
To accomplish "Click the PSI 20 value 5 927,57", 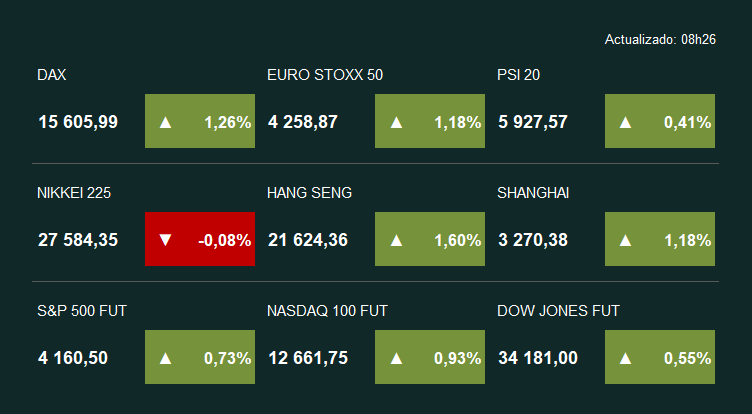I will click(533, 122).
